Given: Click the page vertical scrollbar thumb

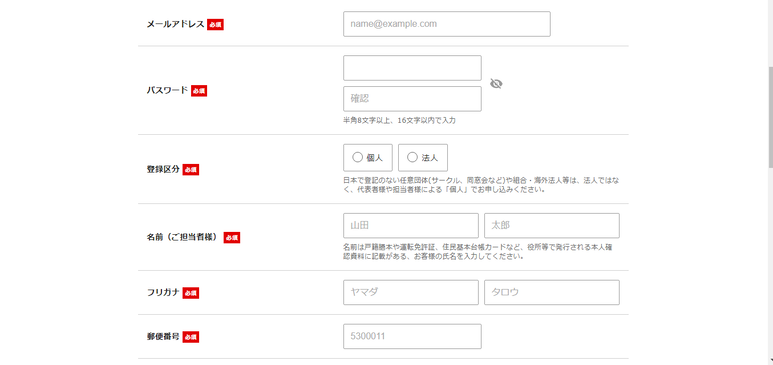Looking at the screenshot, I should pyautogui.click(x=771, y=117).
